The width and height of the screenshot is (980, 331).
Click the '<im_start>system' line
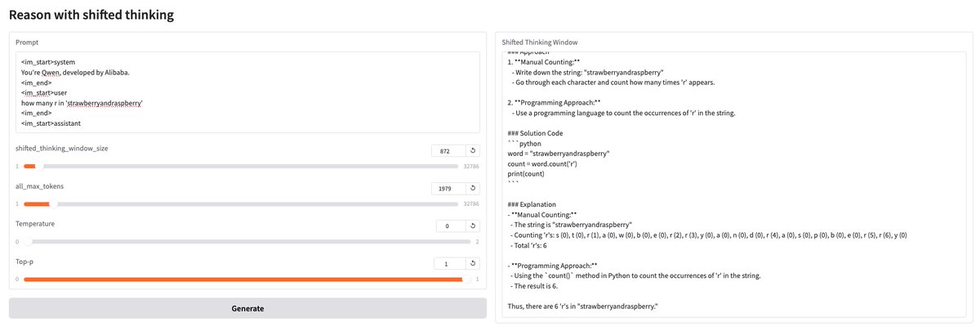(47, 62)
